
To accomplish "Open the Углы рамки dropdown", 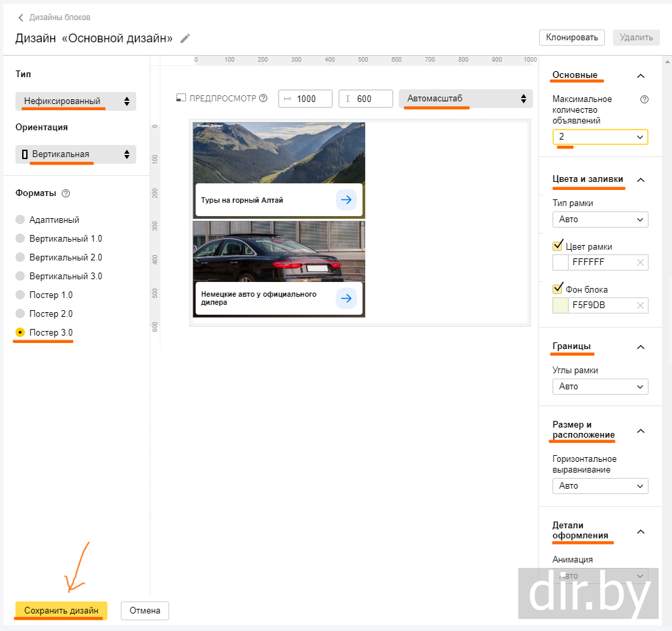I will point(600,387).
